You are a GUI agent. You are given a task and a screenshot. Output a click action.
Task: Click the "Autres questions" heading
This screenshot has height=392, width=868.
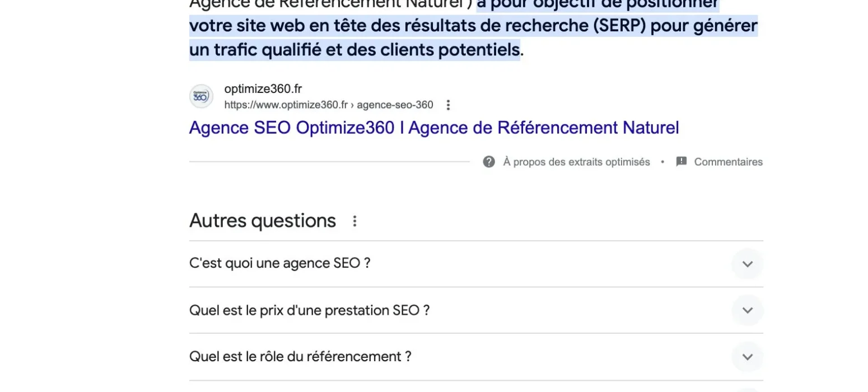click(262, 221)
